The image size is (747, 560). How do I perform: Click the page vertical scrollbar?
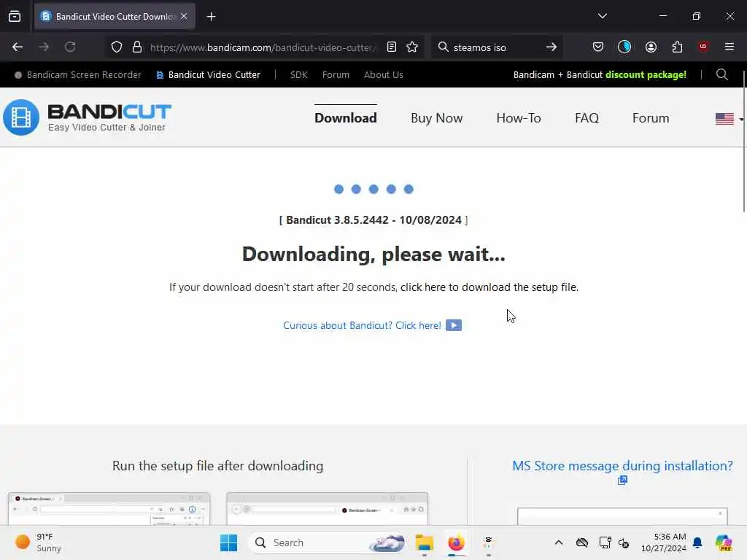(744, 141)
